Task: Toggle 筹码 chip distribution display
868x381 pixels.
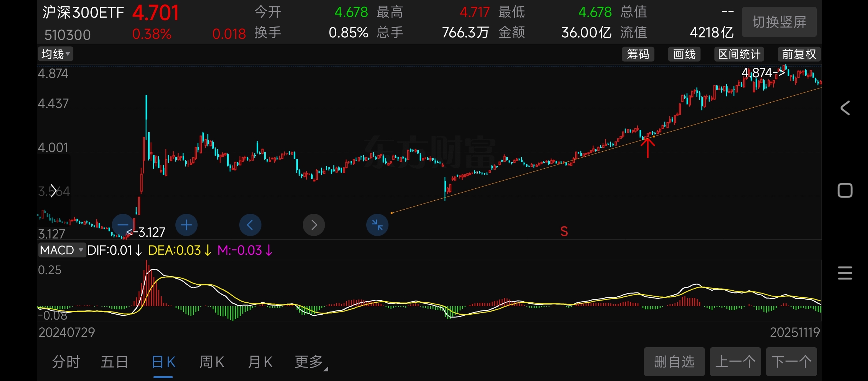Action: point(638,54)
